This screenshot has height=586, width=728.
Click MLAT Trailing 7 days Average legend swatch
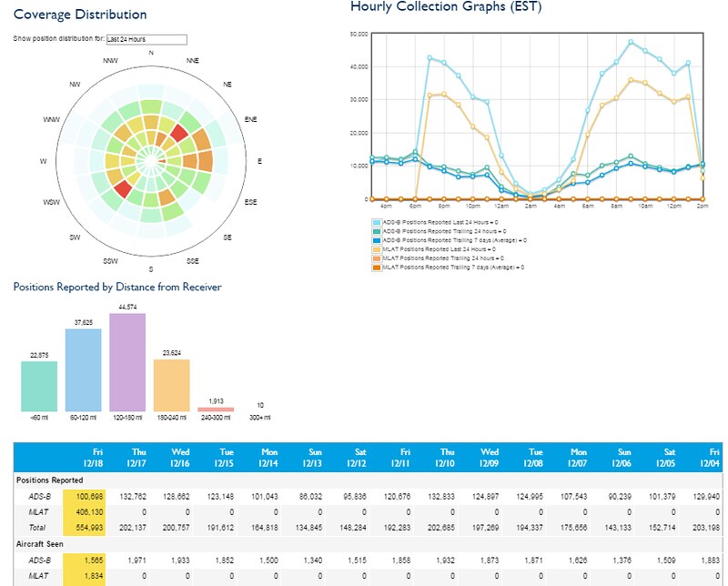[x=376, y=268]
